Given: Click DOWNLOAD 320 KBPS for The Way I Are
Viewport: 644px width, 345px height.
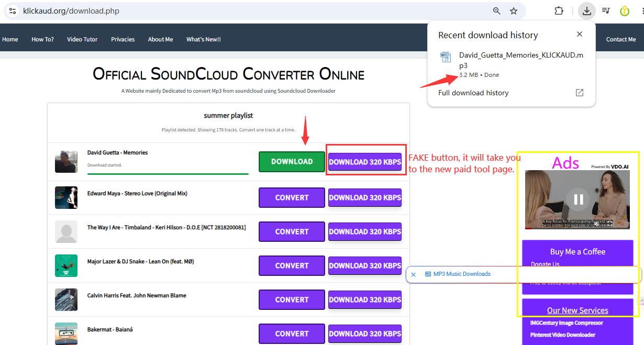Looking at the screenshot, I should [x=365, y=231].
